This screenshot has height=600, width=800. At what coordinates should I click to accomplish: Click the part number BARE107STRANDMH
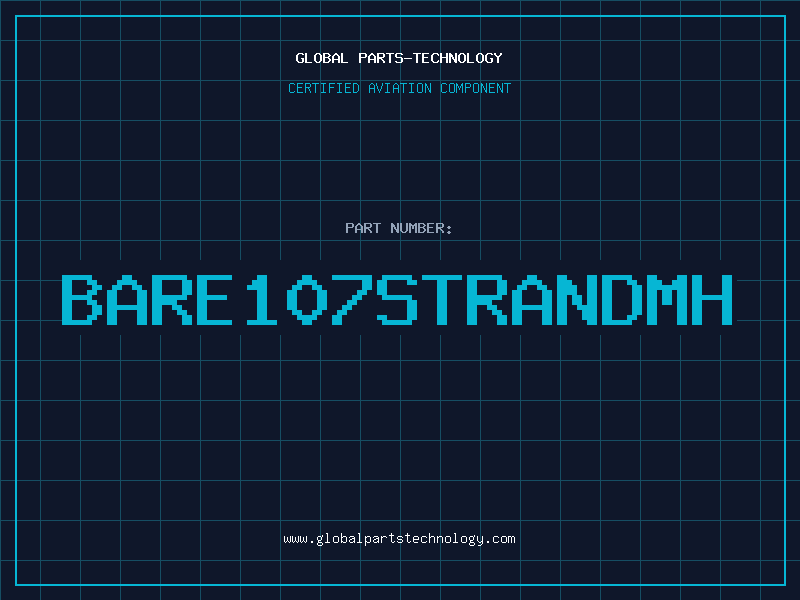pyautogui.click(x=397, y=300)
